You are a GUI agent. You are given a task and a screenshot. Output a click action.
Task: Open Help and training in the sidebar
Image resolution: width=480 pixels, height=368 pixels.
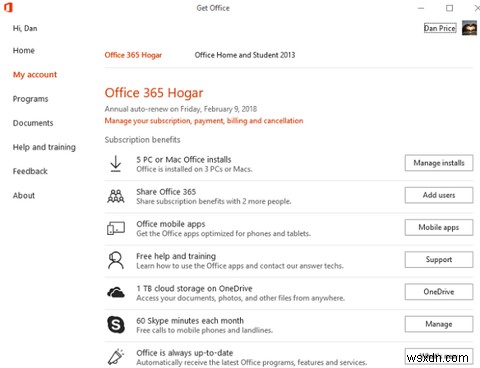[44, 147]
